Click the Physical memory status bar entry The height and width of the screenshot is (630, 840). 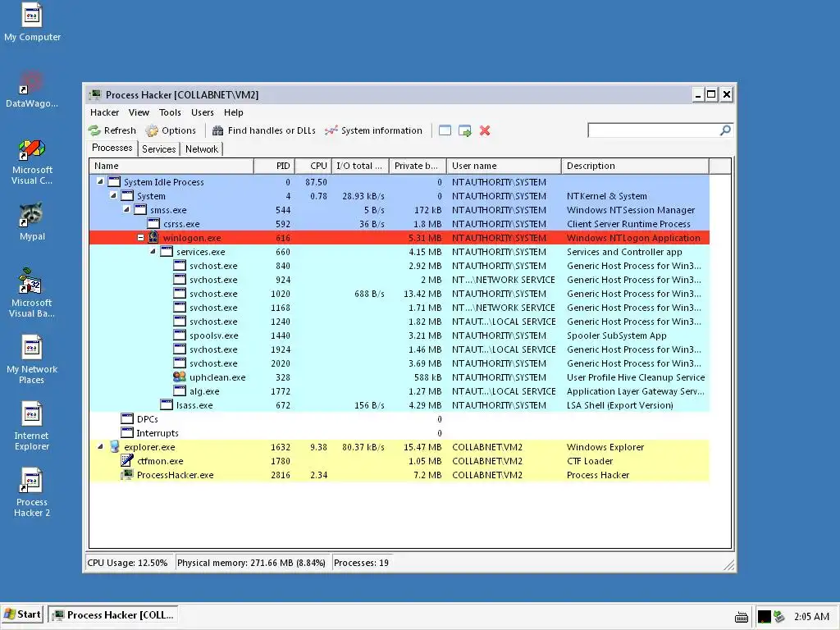click(x=251, y=563)
